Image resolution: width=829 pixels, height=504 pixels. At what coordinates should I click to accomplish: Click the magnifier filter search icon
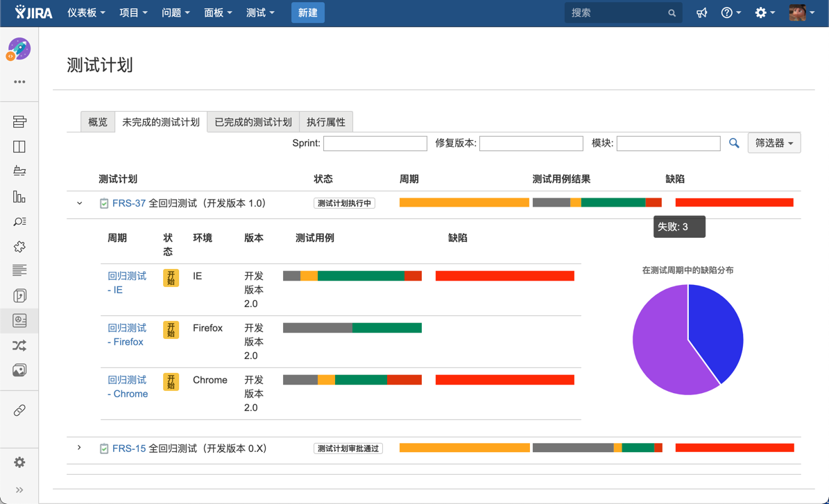(734, 144)
